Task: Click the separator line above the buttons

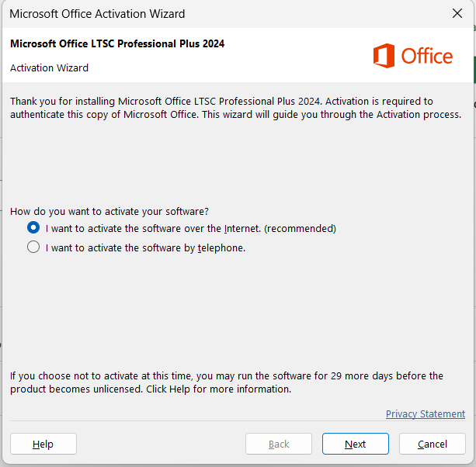Action: (x=238, y=421)
